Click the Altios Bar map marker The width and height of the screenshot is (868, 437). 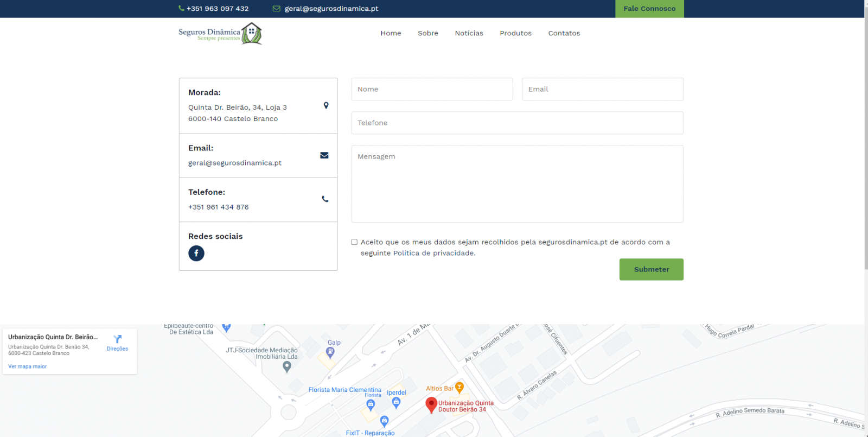click(459, 388)
